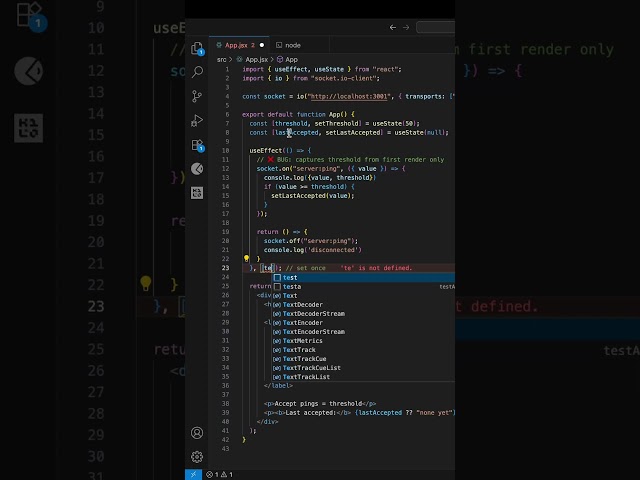The image size is (640, 480).
Task: Choose the 'testa' autocomplete suggestion
Action: click(x=364, y=287)
